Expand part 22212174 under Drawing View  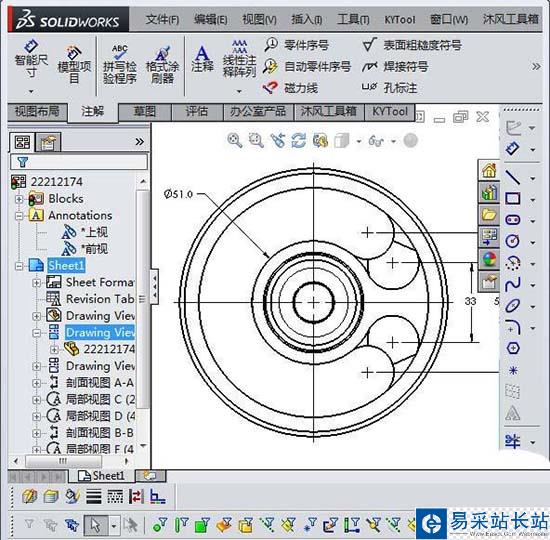click(x=54, y=349)
